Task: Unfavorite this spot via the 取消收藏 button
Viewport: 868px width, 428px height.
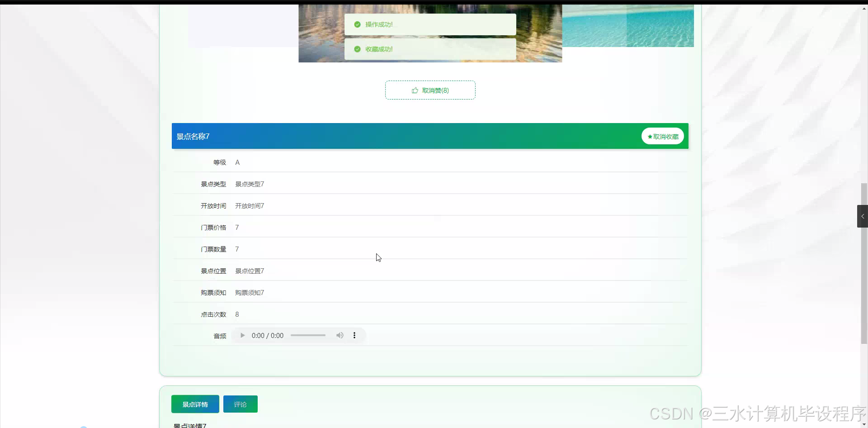Action: coord(662,136)
